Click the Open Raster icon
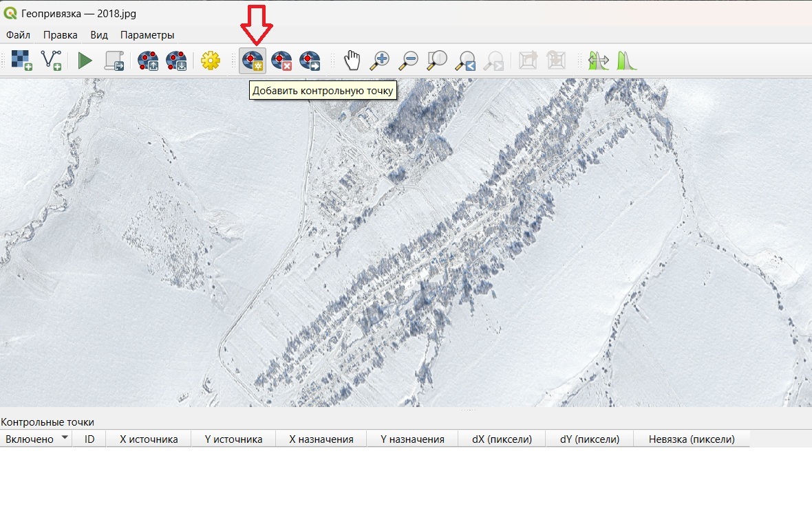Screen dimensions: 812x526 coord(22,61)
